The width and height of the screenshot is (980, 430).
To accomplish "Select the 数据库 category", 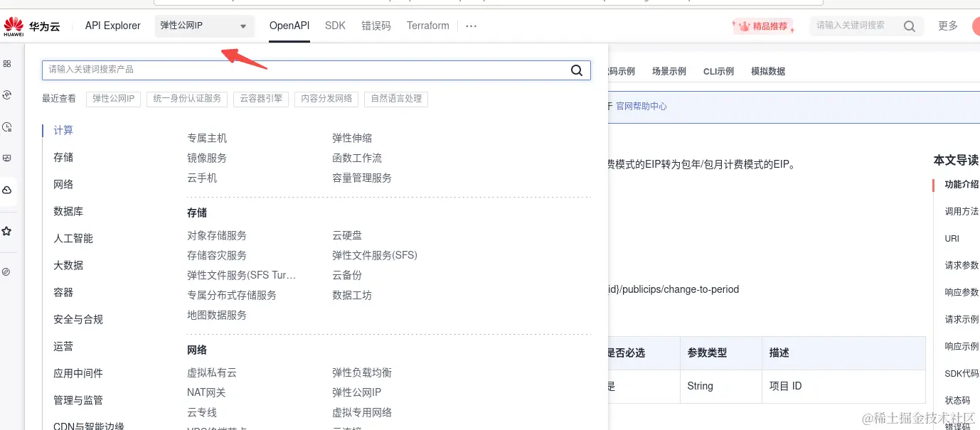I will pos(68,211).
